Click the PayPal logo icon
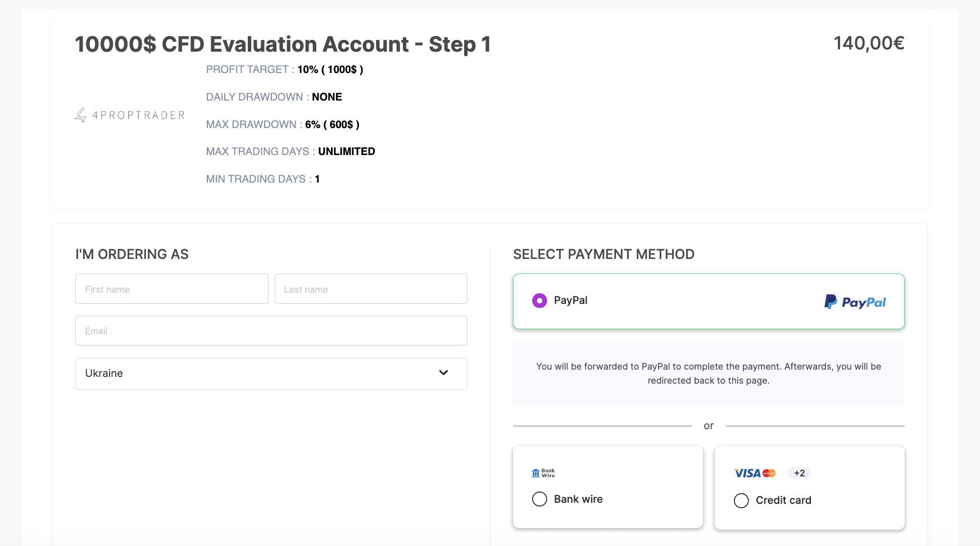980x546 pixels. click(855, 302)
